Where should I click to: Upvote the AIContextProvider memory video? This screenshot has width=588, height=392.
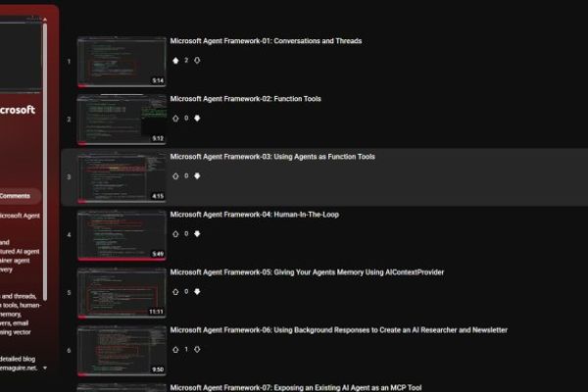pos(176,292)
